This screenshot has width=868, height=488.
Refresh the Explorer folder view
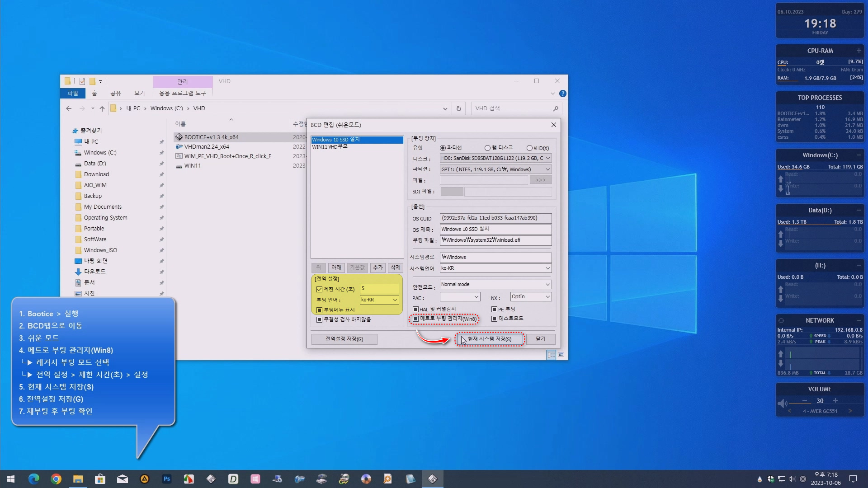click(459, 108)
